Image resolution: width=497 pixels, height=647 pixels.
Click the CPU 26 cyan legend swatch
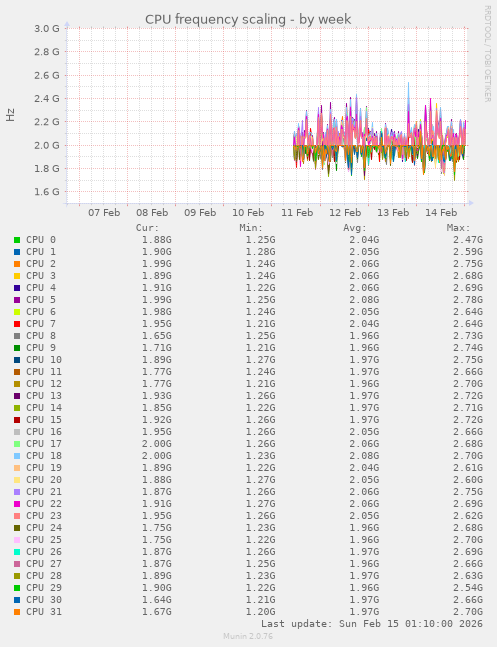(x=17, y=552)
